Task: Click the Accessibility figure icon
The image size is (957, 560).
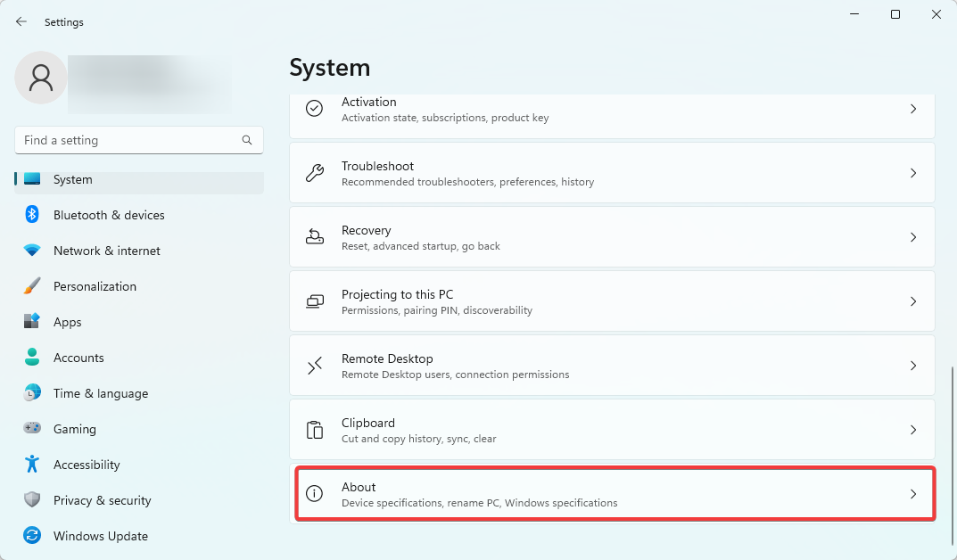Action: [32, 465]
